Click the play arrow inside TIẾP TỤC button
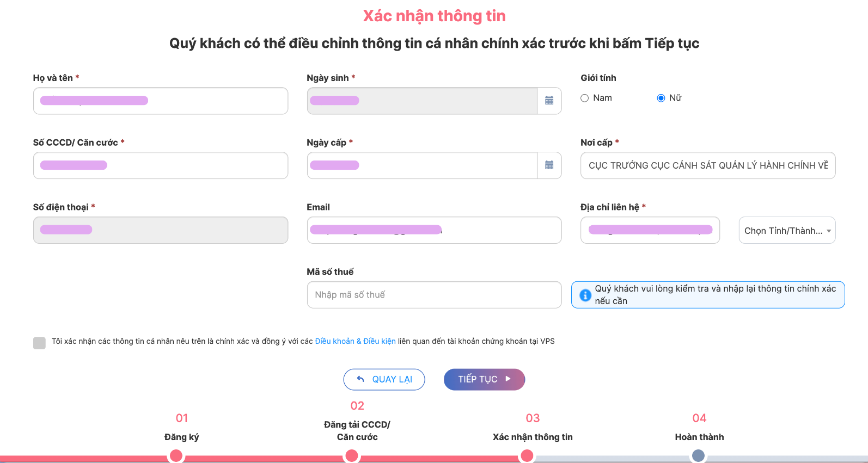The height and width of the screenshot is (463, 868). coord(508,379)
